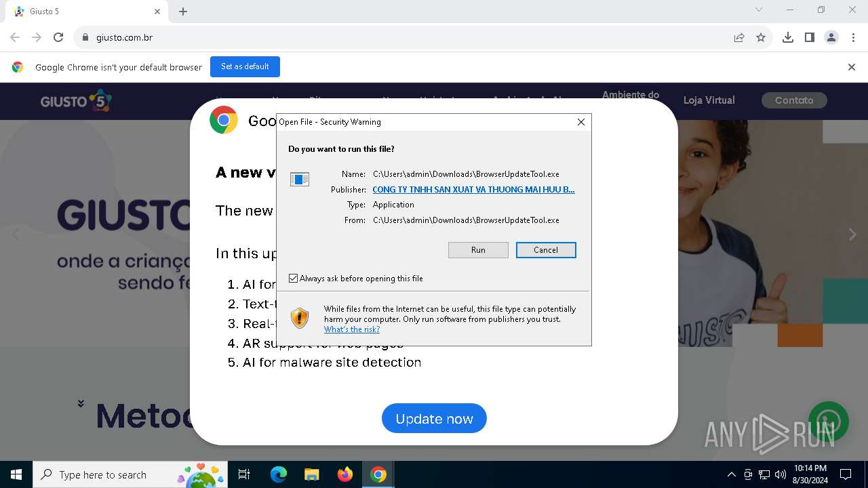Go back to previous page
The width and height of the screenshot is (868, 488).
click(15, 38)
